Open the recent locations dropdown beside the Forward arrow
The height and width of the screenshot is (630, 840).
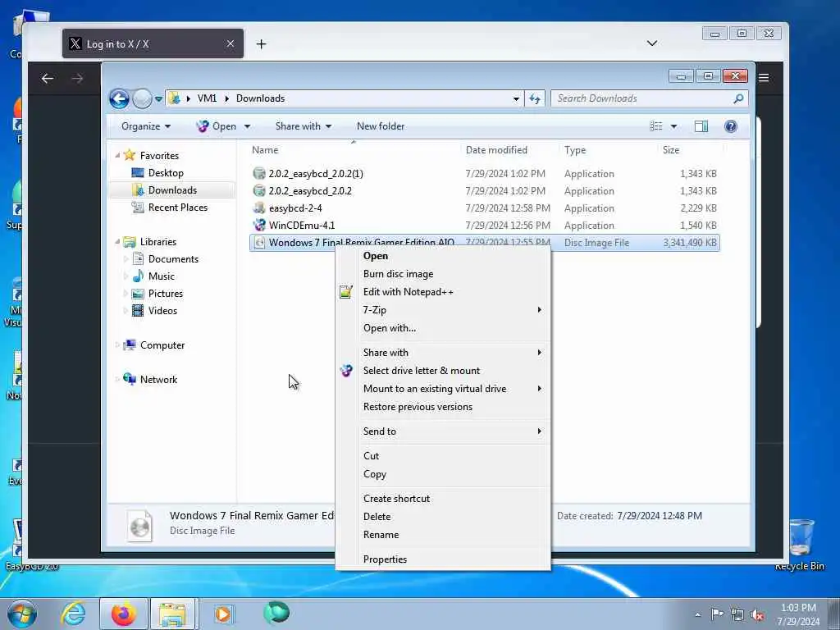tap(158, 99)
